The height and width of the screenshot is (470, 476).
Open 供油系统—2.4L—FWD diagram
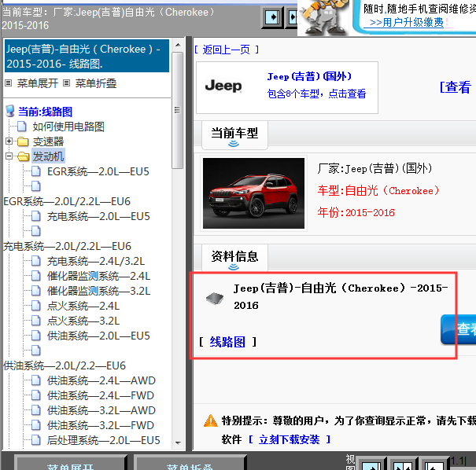click(101, 395)
